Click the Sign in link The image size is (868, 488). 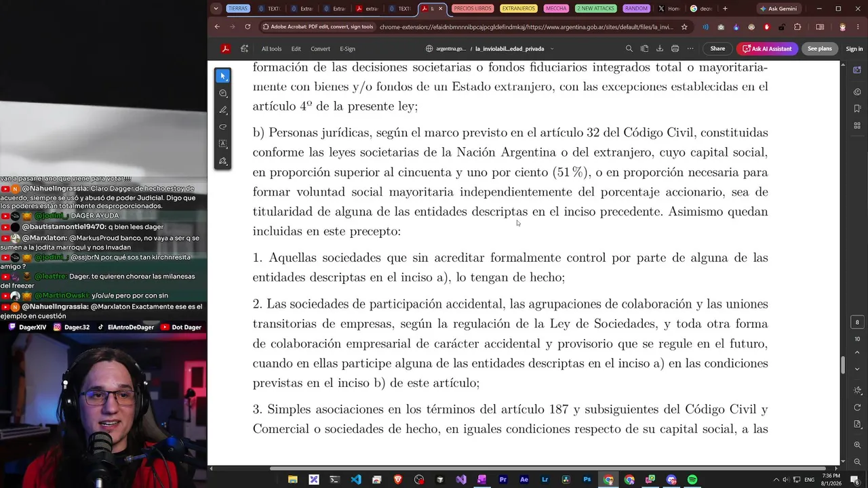tap(854, 49)
